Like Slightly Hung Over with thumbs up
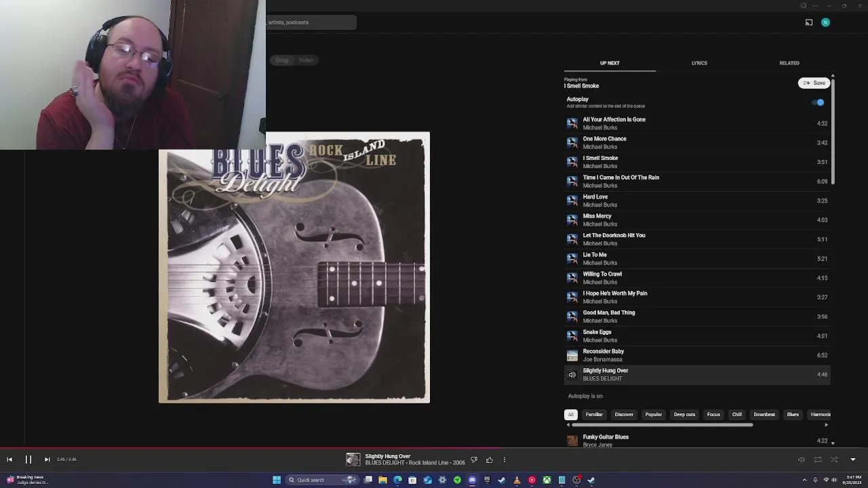The image size is (868, 488). point(489,460)
